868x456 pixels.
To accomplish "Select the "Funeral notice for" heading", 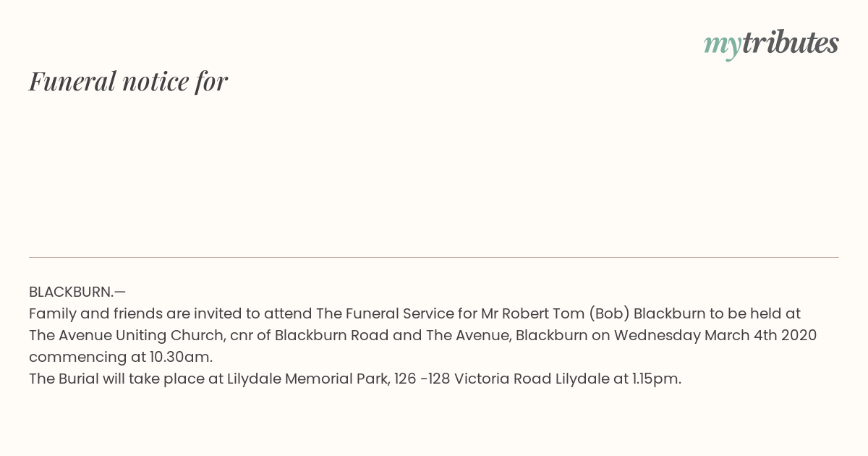I will point(128,81).
